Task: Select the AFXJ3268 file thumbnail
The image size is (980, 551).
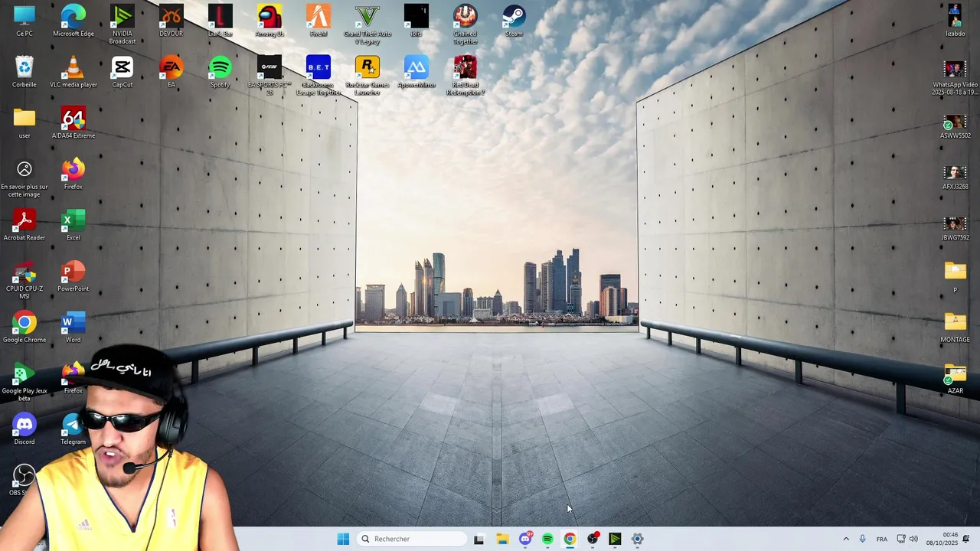Action: (x=955, y=174)
